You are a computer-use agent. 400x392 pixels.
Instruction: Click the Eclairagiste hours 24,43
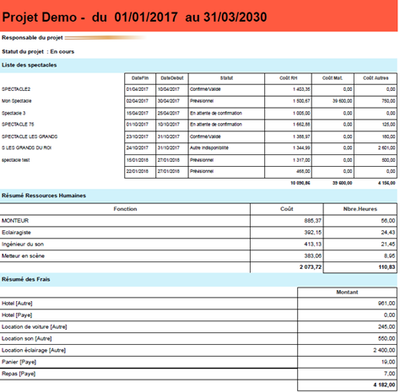(360, 232)
